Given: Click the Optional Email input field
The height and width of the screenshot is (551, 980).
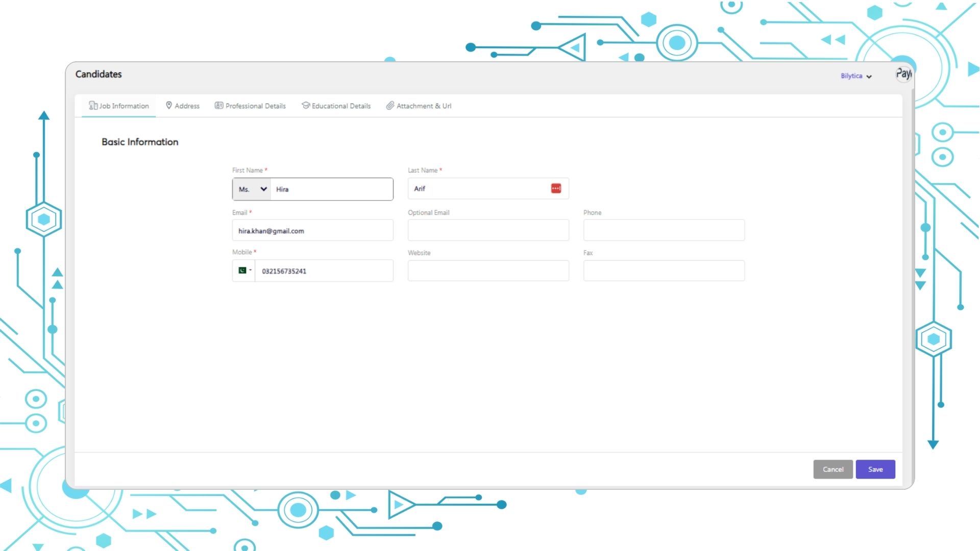Looking at the screenshot, I should tap(488, 231).
